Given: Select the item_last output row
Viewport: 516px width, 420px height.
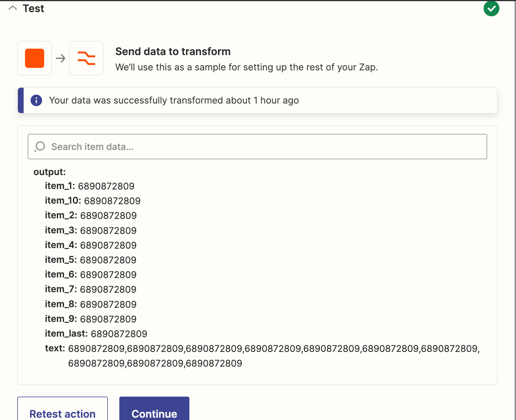Looking at the screenshot, I should click(96, 334).
